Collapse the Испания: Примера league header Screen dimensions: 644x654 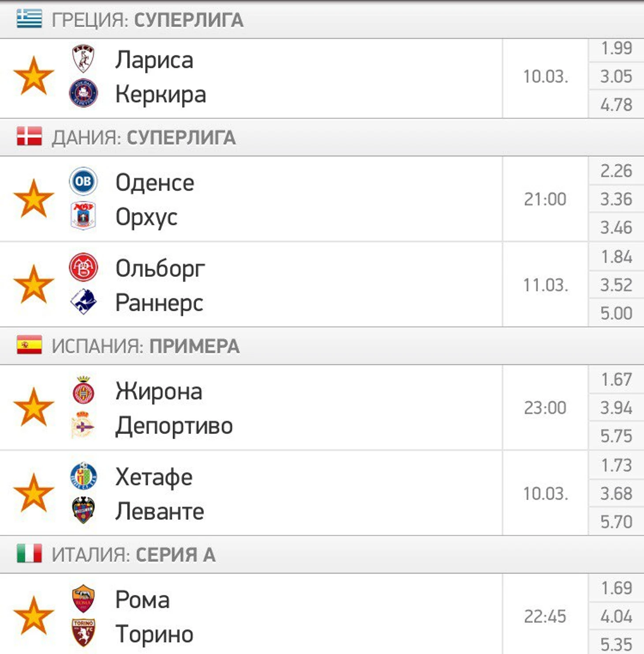[322, 346]
